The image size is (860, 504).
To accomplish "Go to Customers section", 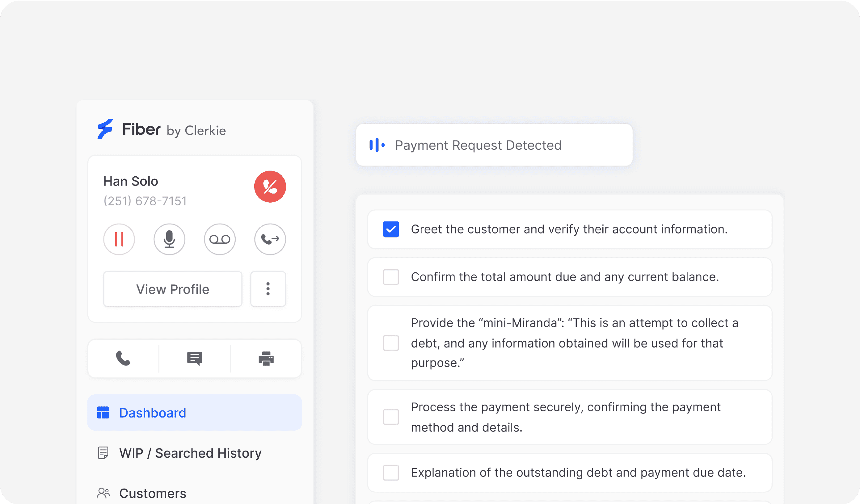I will pyautogui.click(x=153, y=493).
